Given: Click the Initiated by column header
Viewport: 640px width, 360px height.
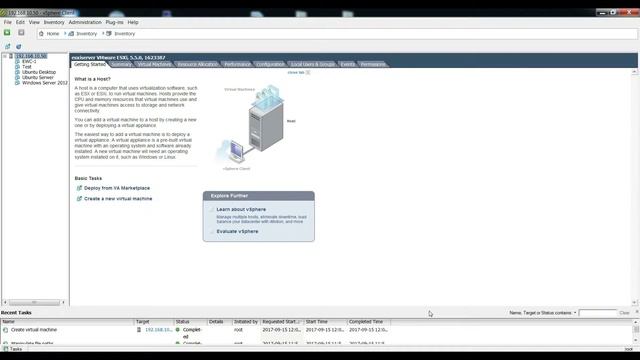Looking at the screenshot, I should [x=246, y=322].
